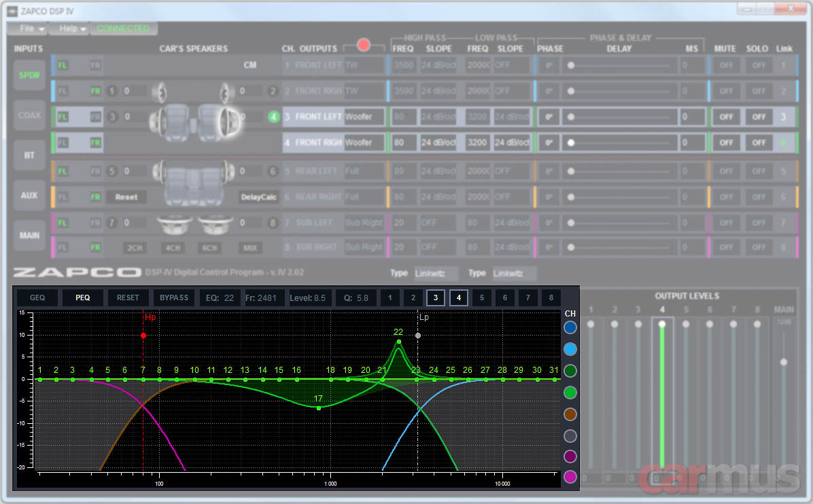This screenshot has height=504, width=813.
Task: Click the green speaker number 4 badge
Action: click(274, 117)
